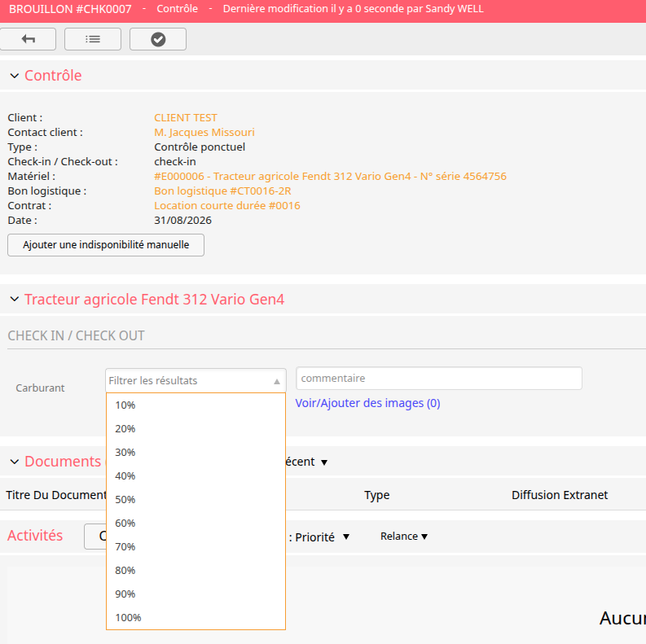Click the validate checkmark toolbar button

point(158,39)
